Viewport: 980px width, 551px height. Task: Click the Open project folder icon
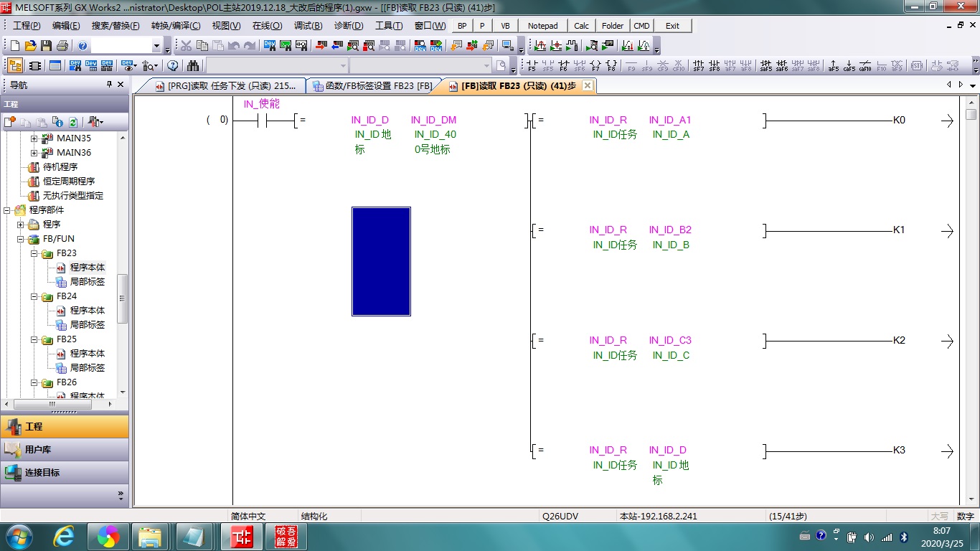(30, 46)
